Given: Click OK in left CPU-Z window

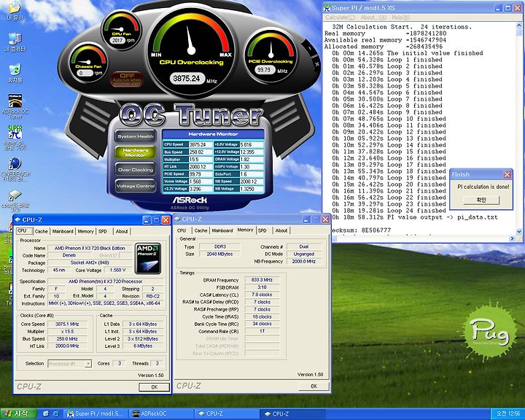Looking at the screenshot, I should coord(154,387).
